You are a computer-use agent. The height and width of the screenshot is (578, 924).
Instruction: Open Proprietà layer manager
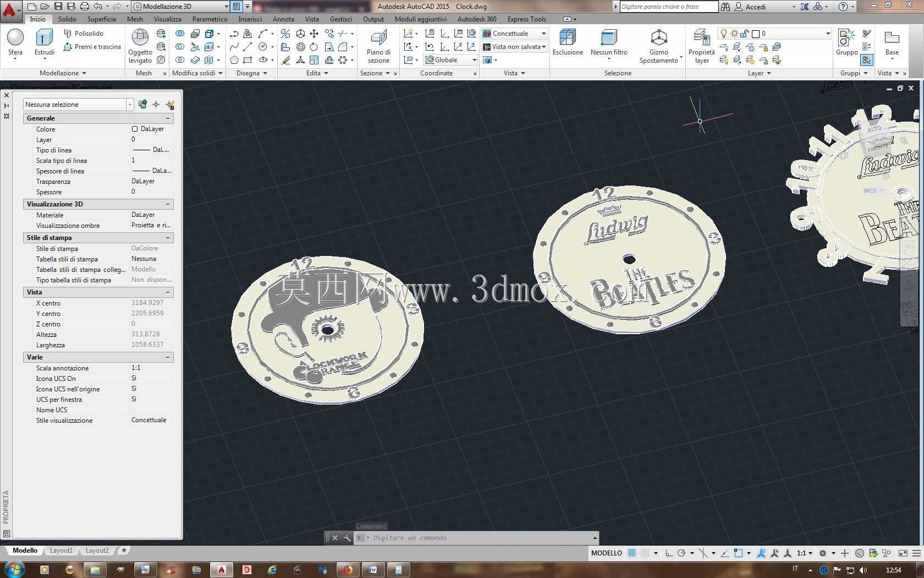701,46
